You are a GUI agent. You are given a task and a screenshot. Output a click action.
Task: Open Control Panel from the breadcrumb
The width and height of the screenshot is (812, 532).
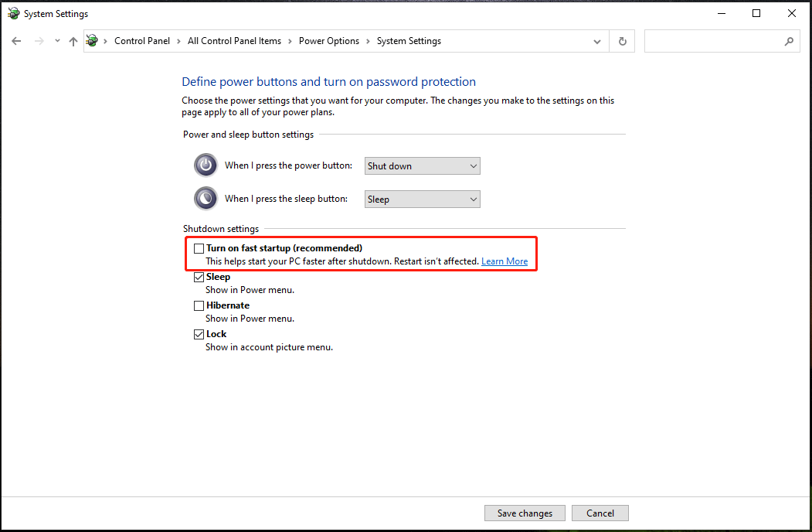(142, 40)
